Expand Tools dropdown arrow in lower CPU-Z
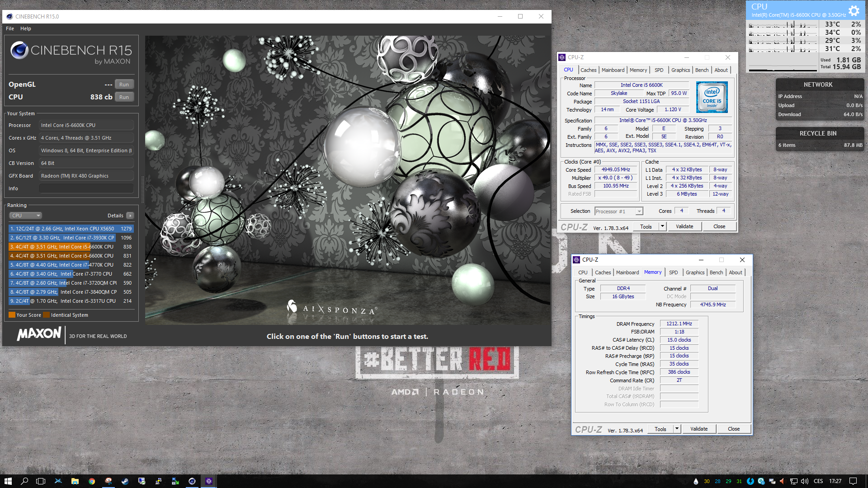This screenshot has height=488, width=868. [677, 429]
